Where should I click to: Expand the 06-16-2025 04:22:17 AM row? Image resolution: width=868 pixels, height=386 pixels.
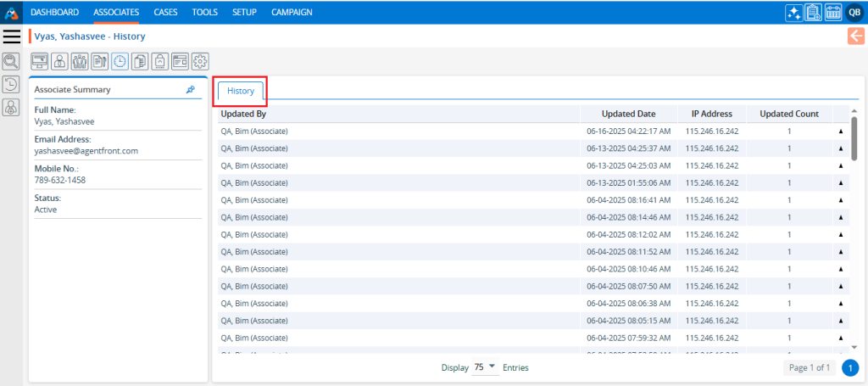841,131
